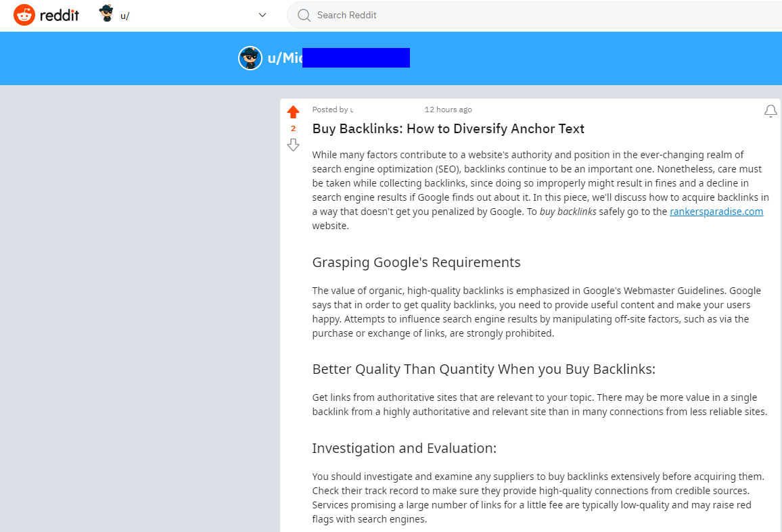
Task: Open the magnifying glass search icon
Action: coord(302,15)
